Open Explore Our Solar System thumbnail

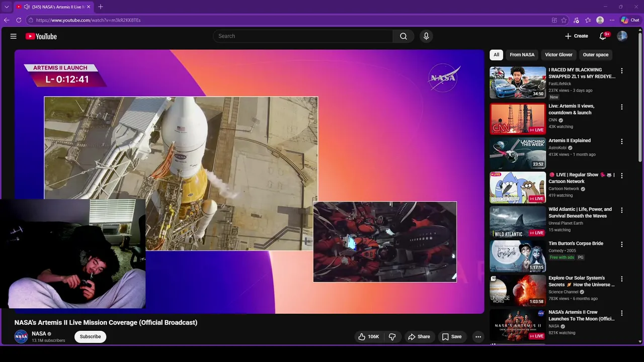(x=518, y=291)
